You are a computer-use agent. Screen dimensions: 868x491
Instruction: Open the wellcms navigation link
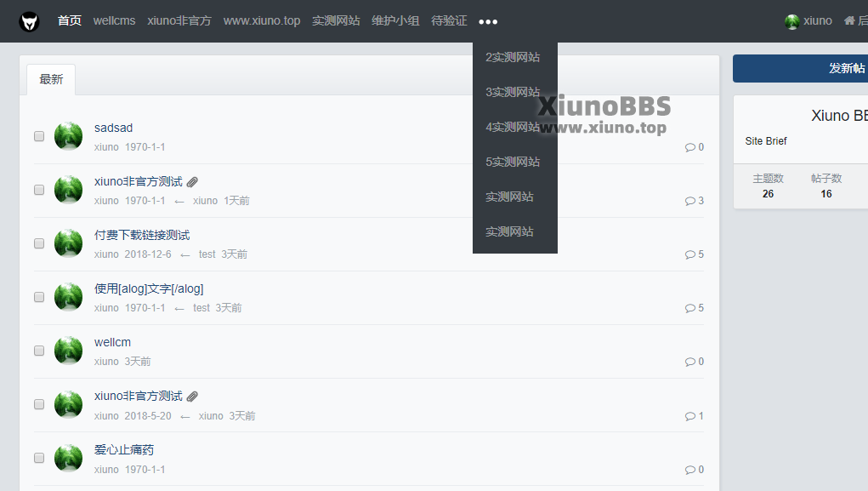pos(114,21)
